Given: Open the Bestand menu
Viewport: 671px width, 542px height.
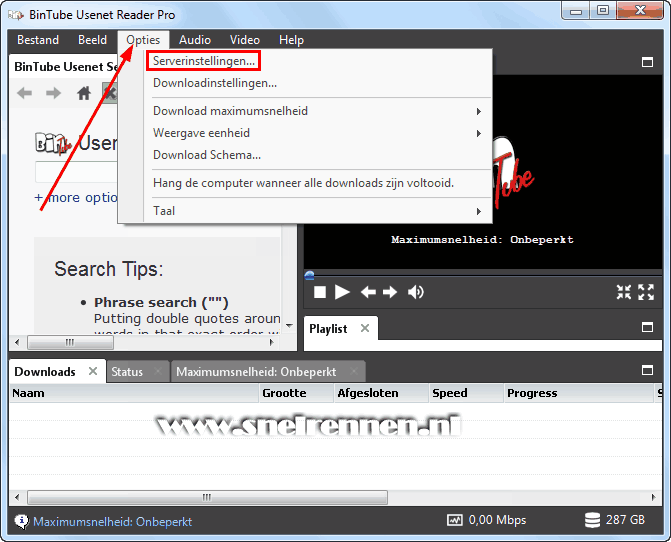Looking at the screenshot, I should click(38, 40).
